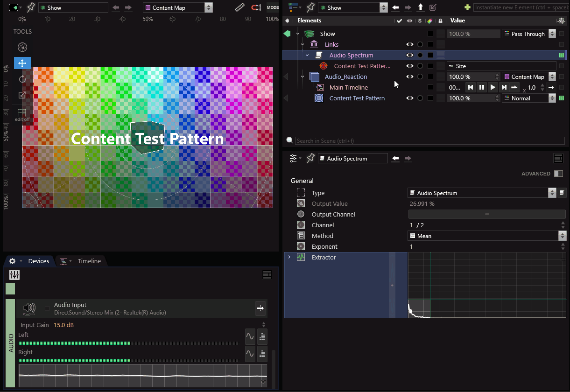
Task: Click the ruler measure icon
Action: point(239,7)
